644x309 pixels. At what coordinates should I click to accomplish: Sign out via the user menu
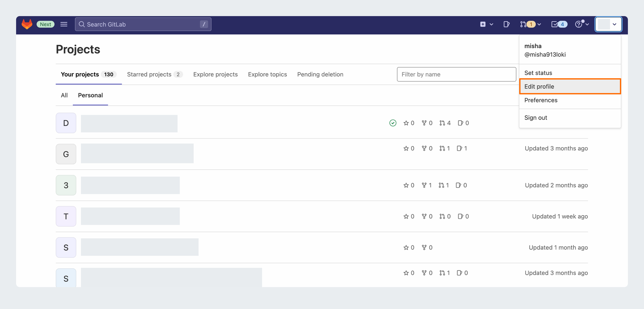[536, 118]
